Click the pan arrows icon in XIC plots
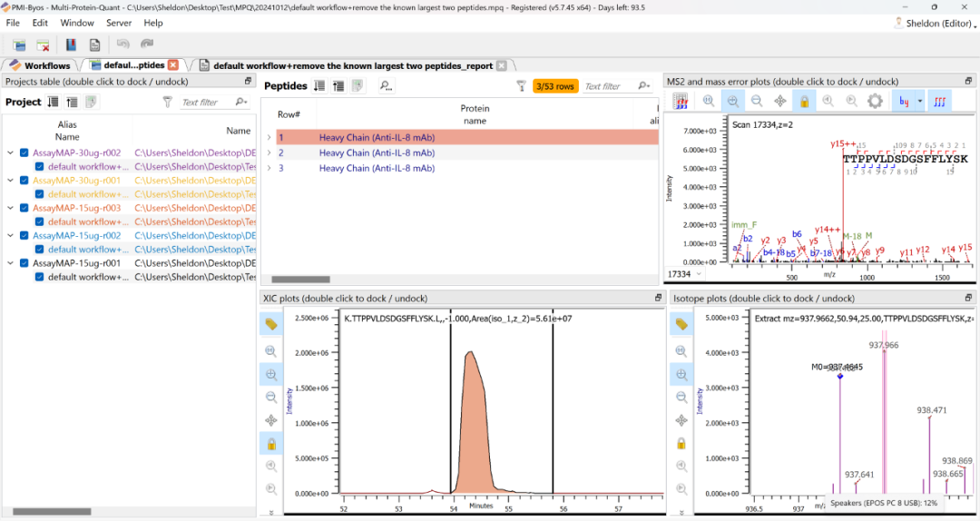Screen dimensions: 980x521 click(x=271, y=420)
